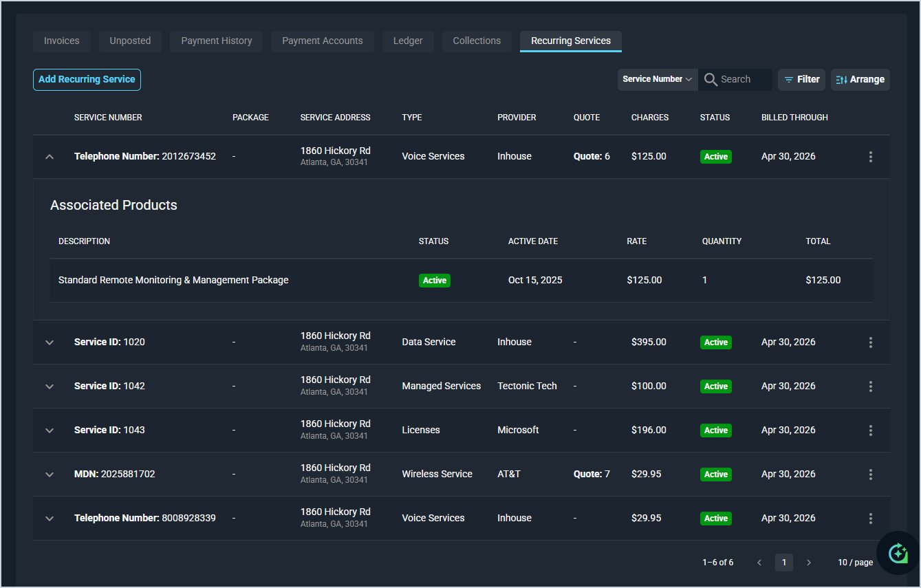The width and height of the screenshot is (921, 588).
Task: Open actions menu for Telephone Number 2012673452
Action: coord(870,157)
